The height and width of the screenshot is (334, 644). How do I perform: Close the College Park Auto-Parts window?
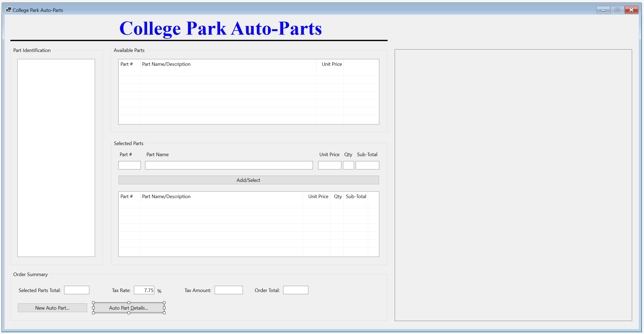pyautogui.click(x=632, y=10)
